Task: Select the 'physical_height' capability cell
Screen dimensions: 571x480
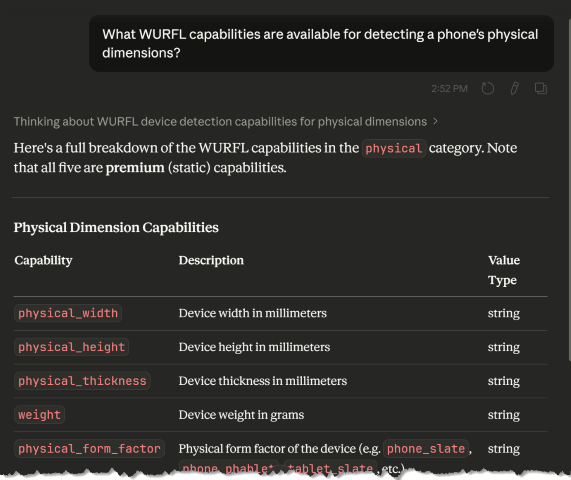Action: pyautogui.click(x=71, y=347)
